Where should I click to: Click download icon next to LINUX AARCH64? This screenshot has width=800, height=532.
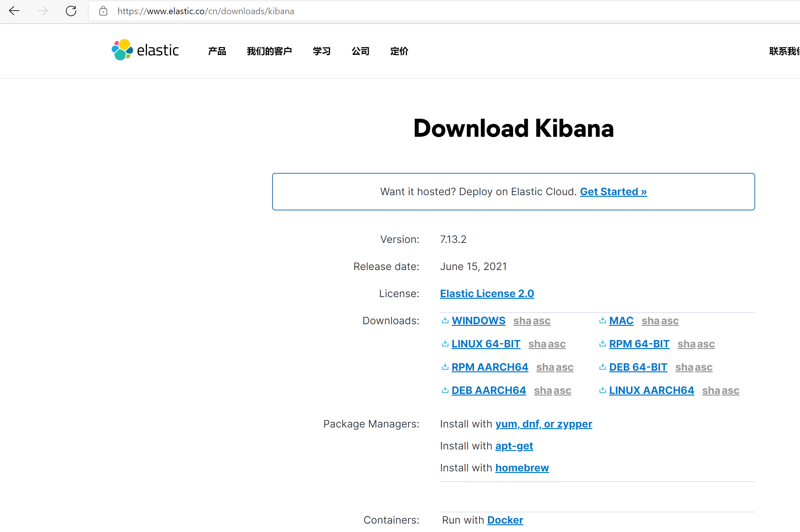click(602, 390)
